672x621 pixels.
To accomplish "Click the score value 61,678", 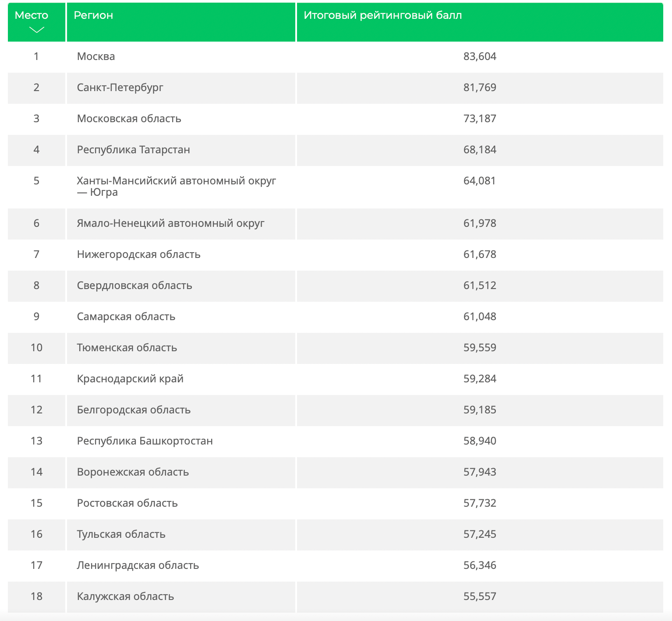I will [480, 254].
